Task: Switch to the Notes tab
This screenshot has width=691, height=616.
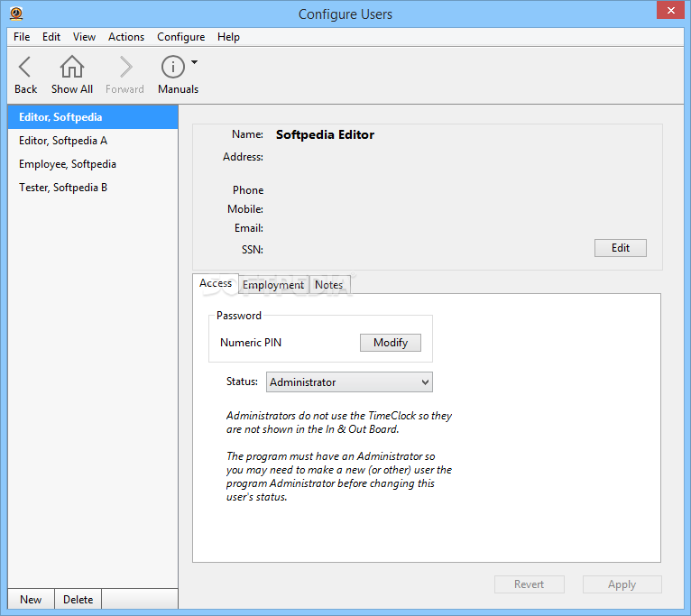Action: click(328, 285)
